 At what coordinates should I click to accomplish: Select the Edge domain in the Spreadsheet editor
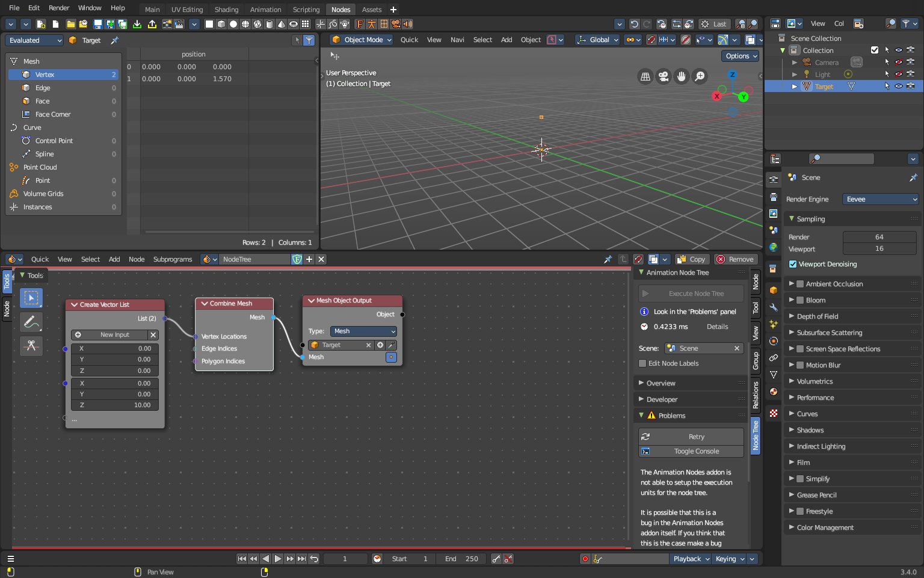43,87
